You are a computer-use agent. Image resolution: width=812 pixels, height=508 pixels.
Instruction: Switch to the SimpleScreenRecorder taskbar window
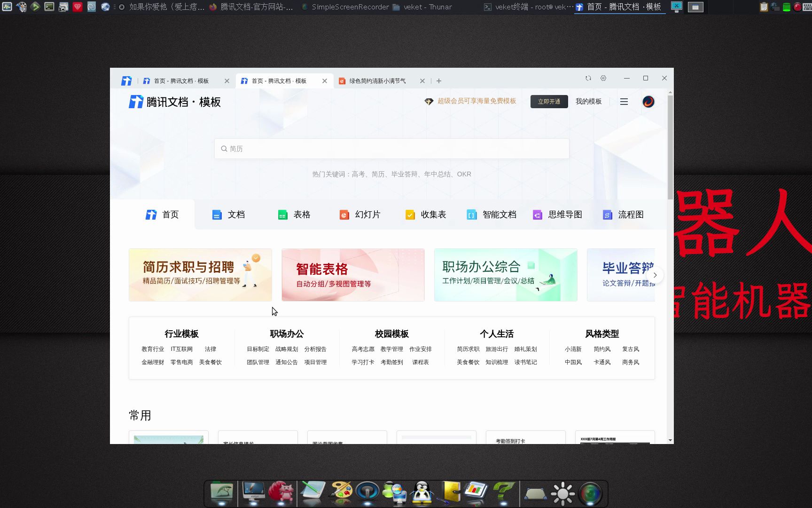tap(345, 7)
